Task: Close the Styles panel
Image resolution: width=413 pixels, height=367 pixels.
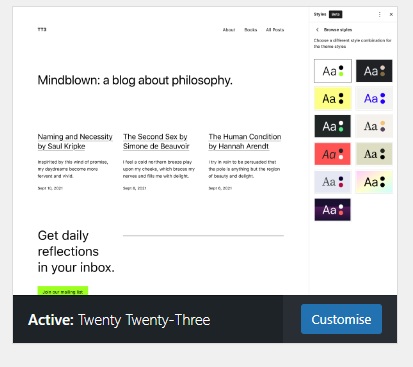Action: [391, 14]
